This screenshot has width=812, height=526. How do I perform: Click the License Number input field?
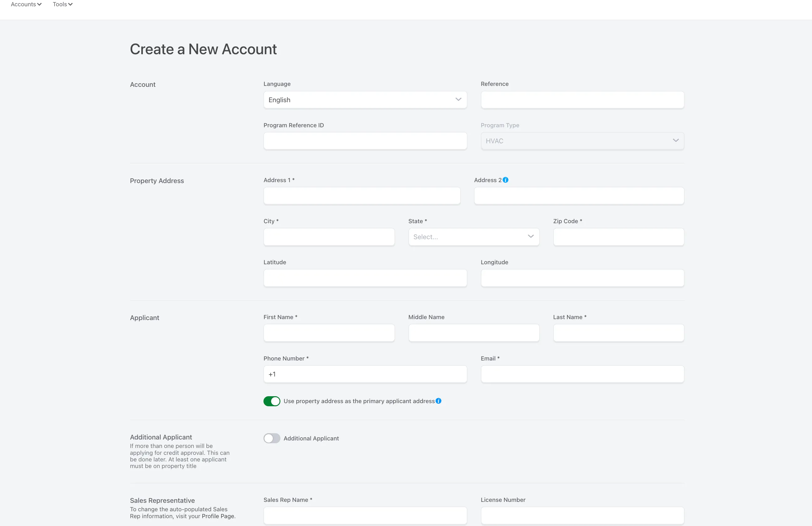(x=582, y=515)
